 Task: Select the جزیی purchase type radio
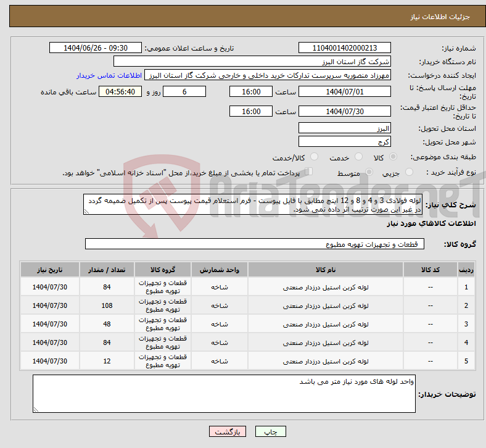[409, 172]
